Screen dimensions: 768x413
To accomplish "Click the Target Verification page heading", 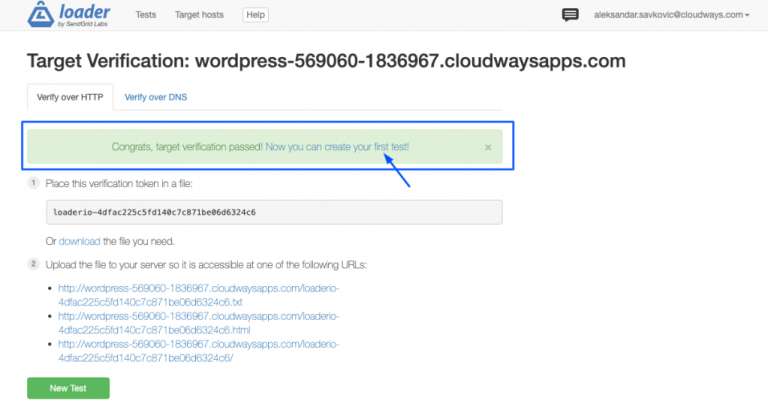I will tap(326, 61).
